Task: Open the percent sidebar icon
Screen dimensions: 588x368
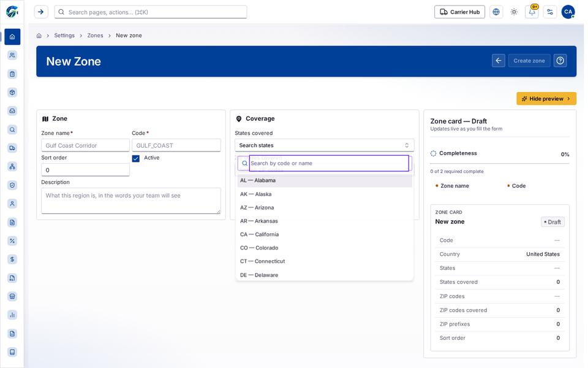Action: pyautogui.click(x=12, y=241)
